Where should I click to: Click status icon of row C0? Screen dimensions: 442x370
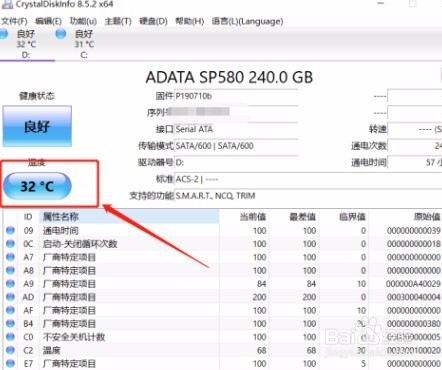coord(10,337)
